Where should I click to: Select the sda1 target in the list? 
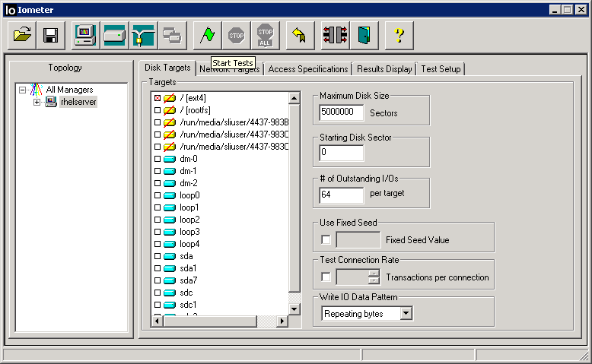click(188, 268)
